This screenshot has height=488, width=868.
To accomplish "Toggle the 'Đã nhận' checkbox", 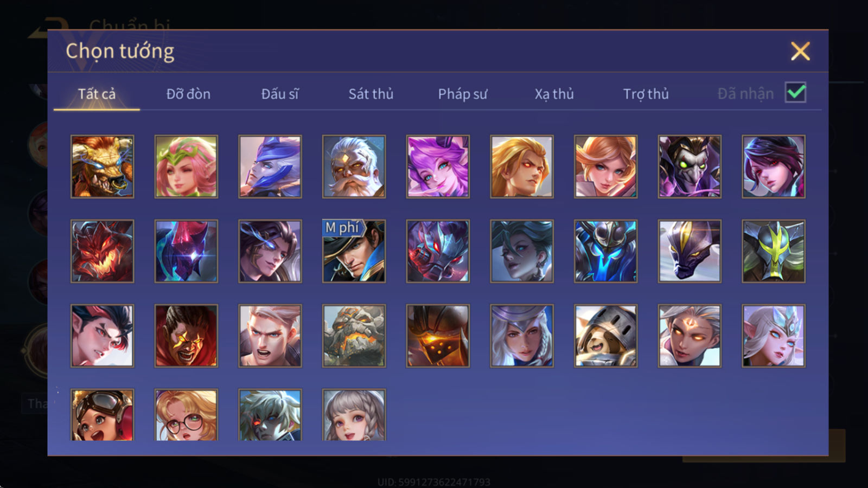I will click(x=795, y=93).
